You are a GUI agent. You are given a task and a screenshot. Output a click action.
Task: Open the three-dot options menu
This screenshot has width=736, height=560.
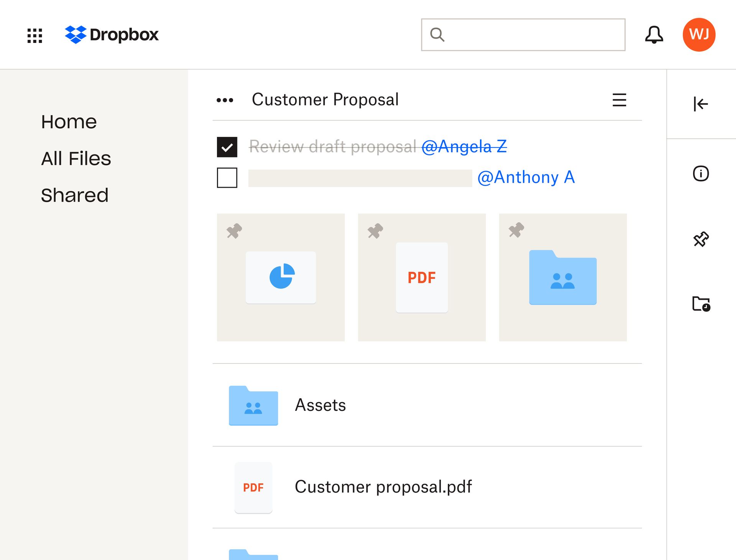[225, 100]
